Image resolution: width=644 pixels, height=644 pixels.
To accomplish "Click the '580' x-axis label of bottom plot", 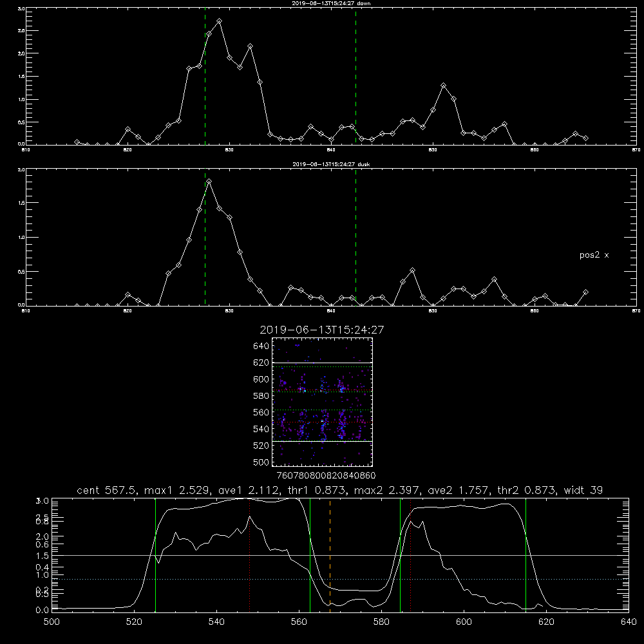I will [x=381, y=622].
